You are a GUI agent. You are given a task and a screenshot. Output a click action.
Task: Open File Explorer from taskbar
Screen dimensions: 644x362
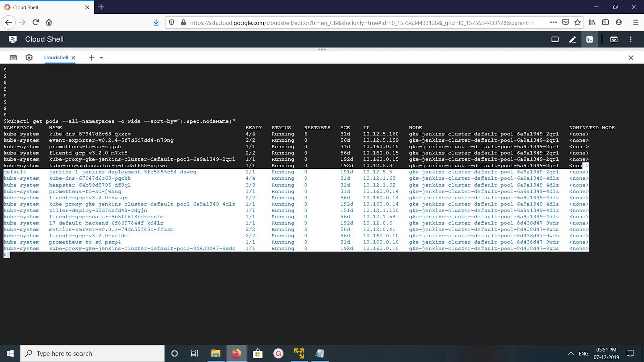(216, 353)
